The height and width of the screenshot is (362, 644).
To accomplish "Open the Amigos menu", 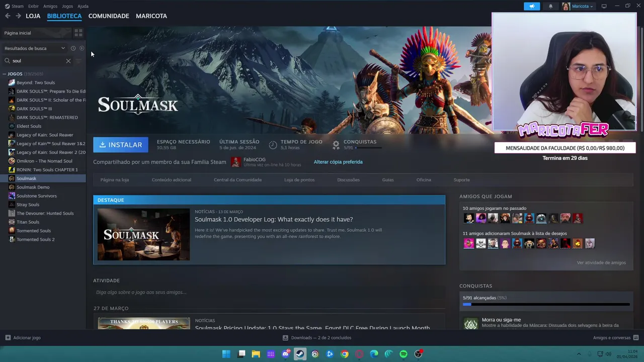I will 50,6.
